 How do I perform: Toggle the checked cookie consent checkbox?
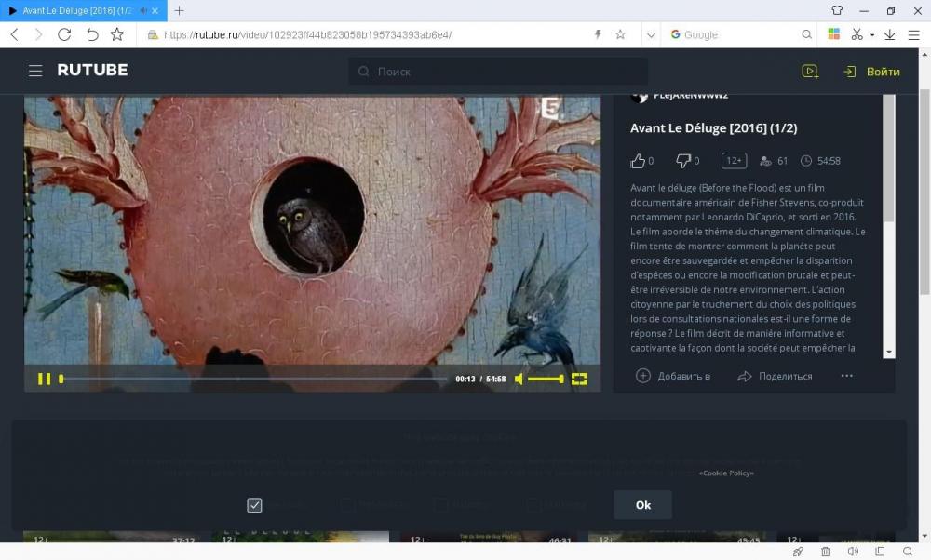coord(254,505)
